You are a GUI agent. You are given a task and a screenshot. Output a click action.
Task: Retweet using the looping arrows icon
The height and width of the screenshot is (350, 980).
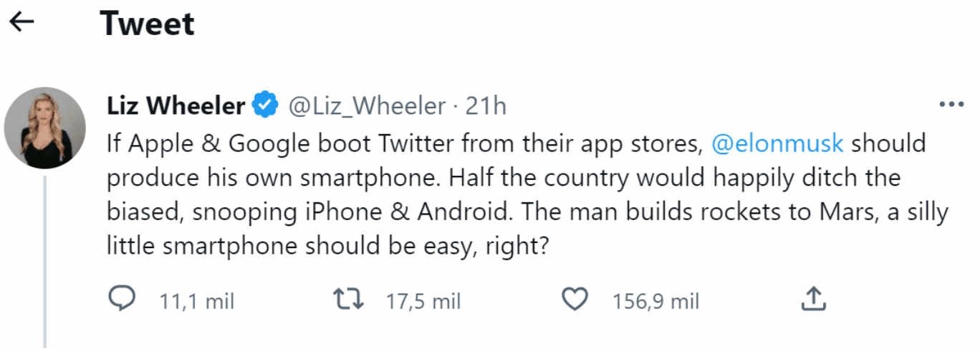[350, 300]
